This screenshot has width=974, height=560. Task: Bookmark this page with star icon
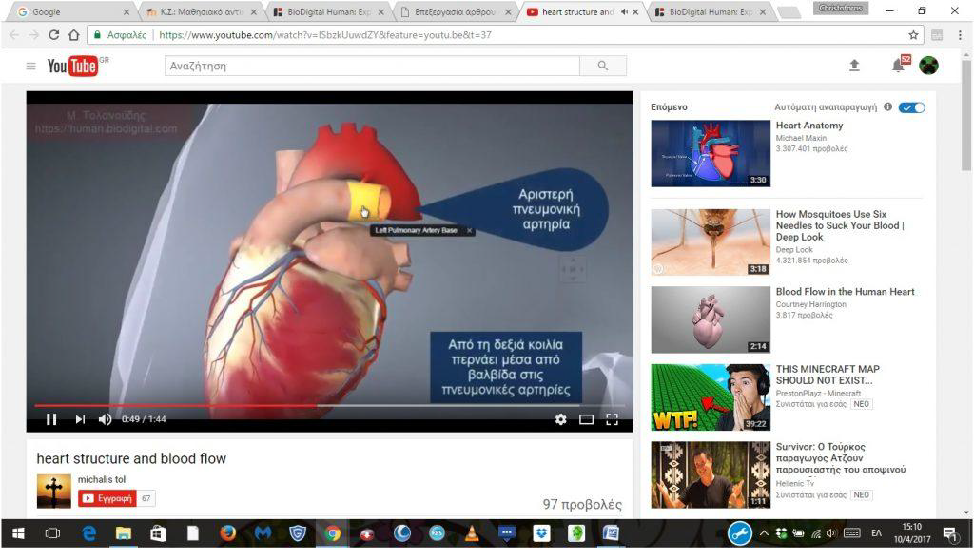point(913,35)
